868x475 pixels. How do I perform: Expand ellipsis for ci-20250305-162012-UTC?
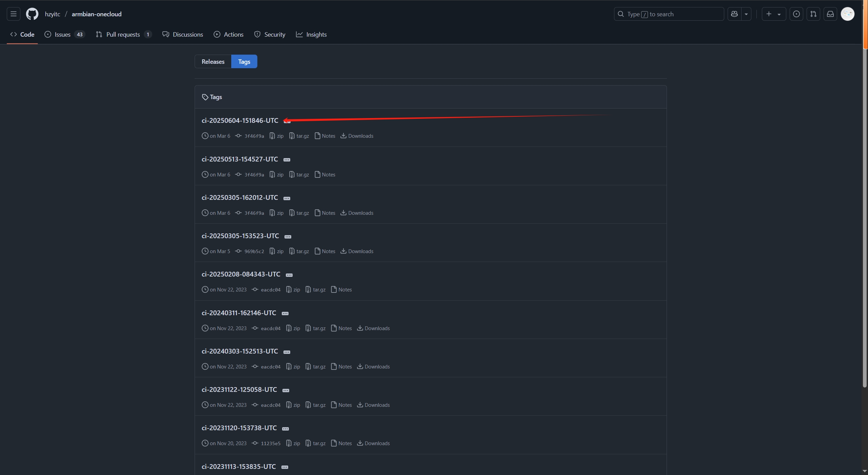click(287, 198)
